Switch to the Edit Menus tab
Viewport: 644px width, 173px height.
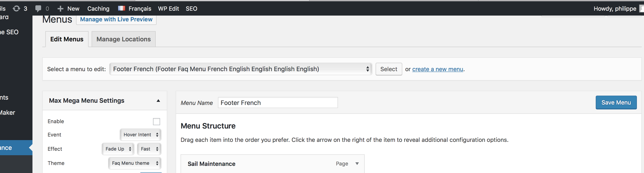67,39
